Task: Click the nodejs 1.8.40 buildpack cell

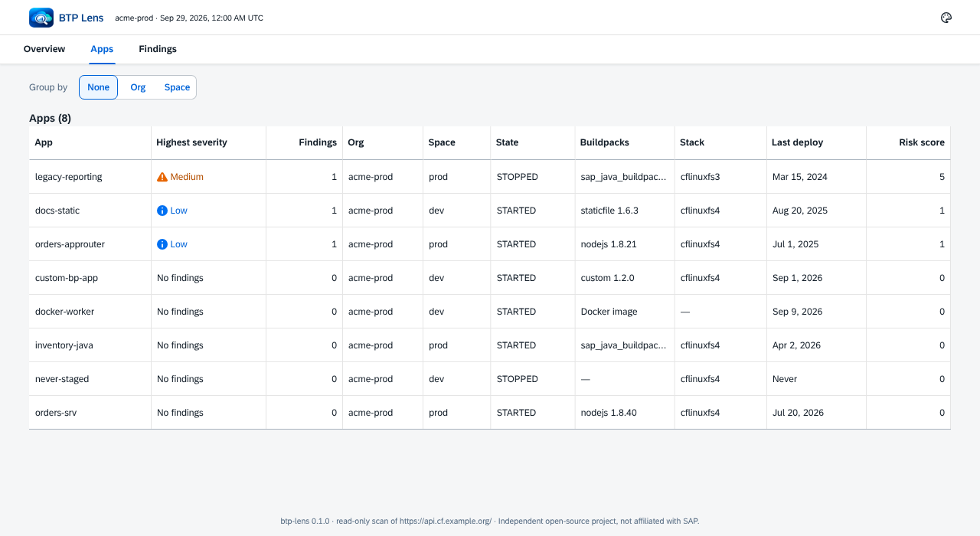Action: pyautogui.click(x=609, y=413)
